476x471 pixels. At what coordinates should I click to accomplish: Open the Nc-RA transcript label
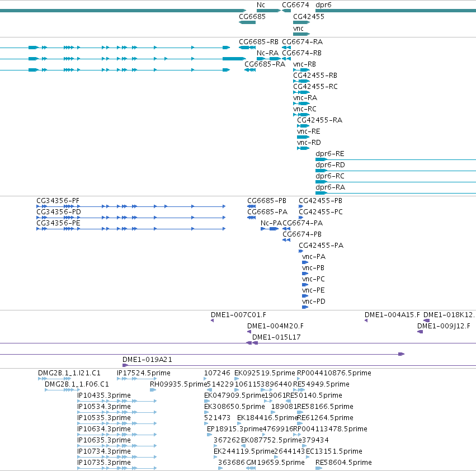[267, 53]
